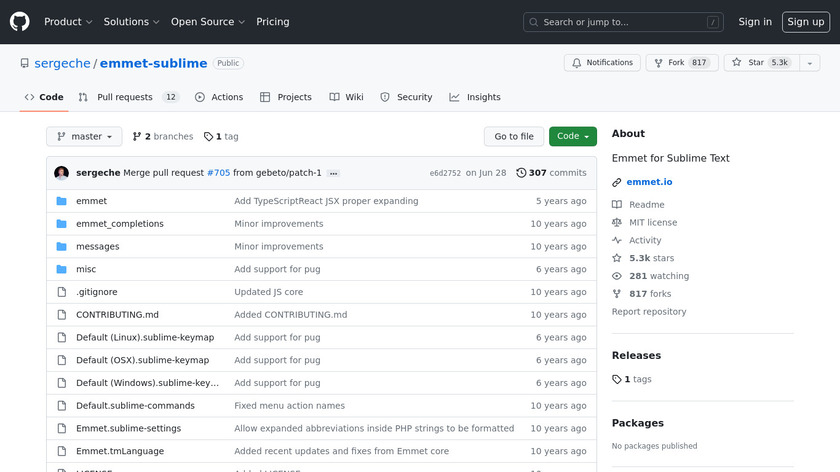Image resolution: width=840 pixels, height=472 pixels.
Task: Toggle Notifications for this repository
Action: [602, 63]
